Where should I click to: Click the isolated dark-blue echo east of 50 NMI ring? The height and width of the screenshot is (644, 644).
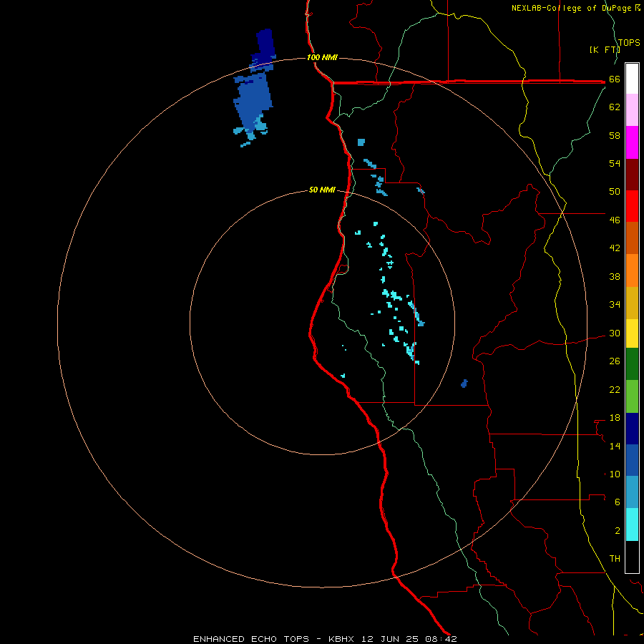click(464, 384)
